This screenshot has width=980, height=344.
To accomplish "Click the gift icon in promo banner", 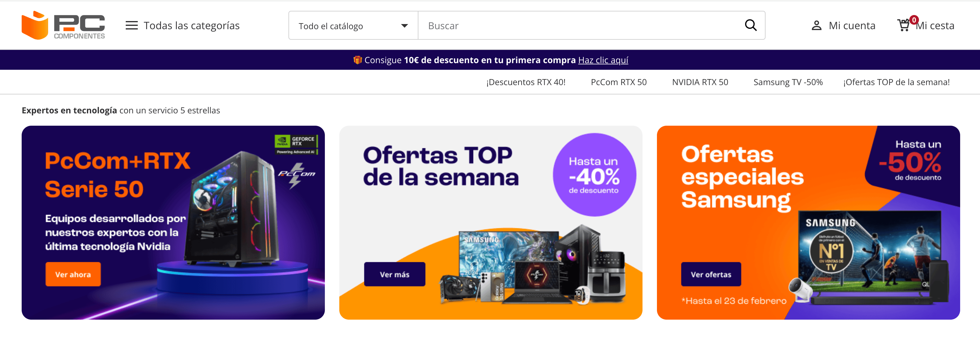I will pyautogui.click(x=357, y=60).
